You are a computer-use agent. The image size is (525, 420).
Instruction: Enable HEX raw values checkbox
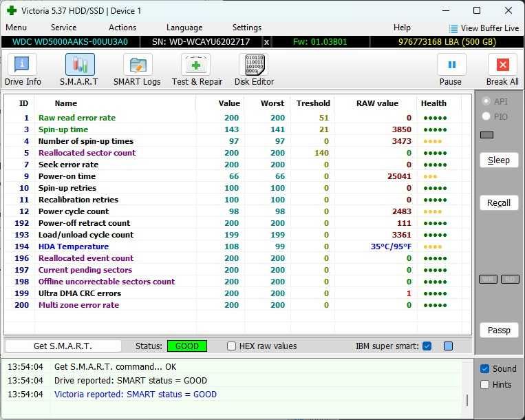pyautogui.click(x=231, y=346)
